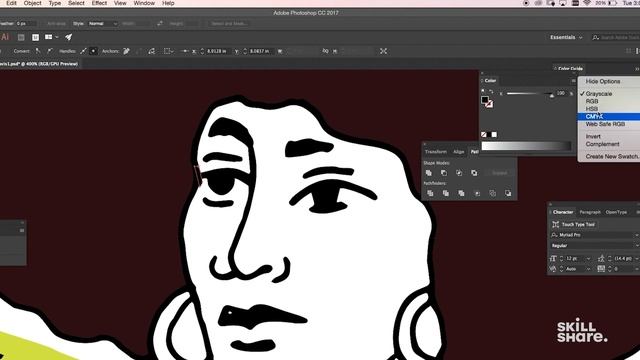Open the Myriad Pro font family dropdown
640x360 pixels.
(x=594, y=235)
